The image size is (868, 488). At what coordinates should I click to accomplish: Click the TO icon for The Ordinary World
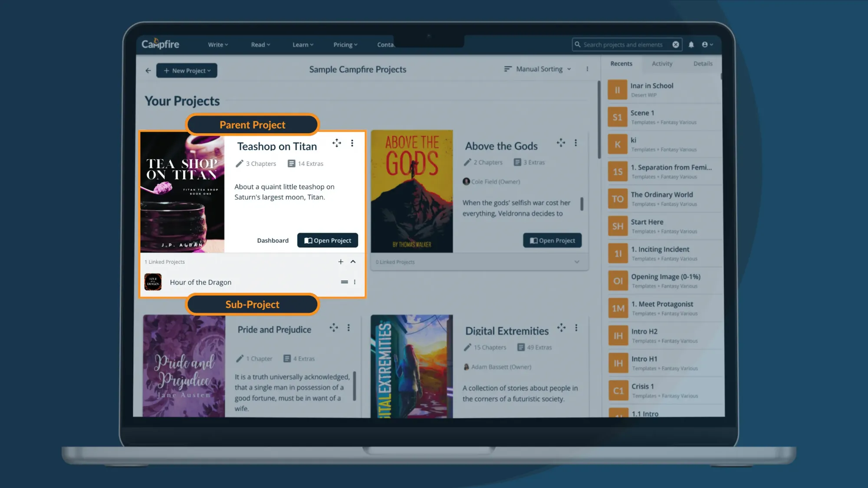tap(618, 199)
